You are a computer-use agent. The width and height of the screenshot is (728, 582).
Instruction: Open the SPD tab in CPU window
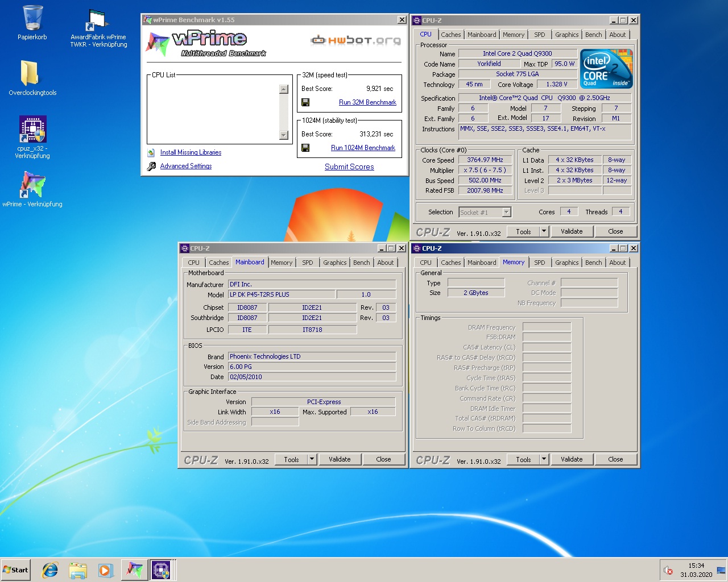540,35
